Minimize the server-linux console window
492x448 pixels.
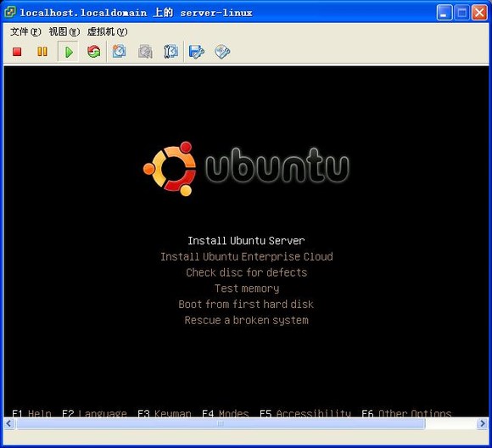444,13
